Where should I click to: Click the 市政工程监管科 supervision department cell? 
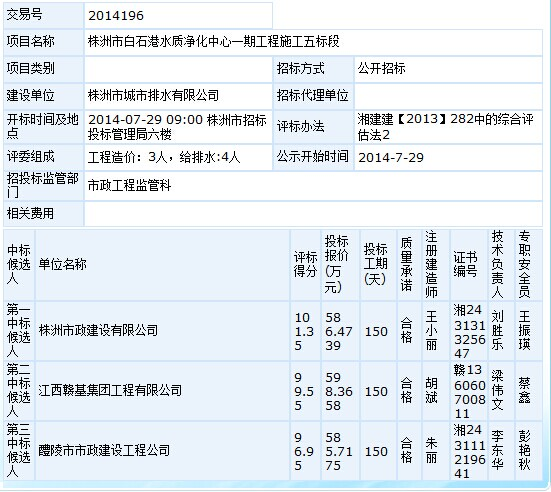pos(313,186)
